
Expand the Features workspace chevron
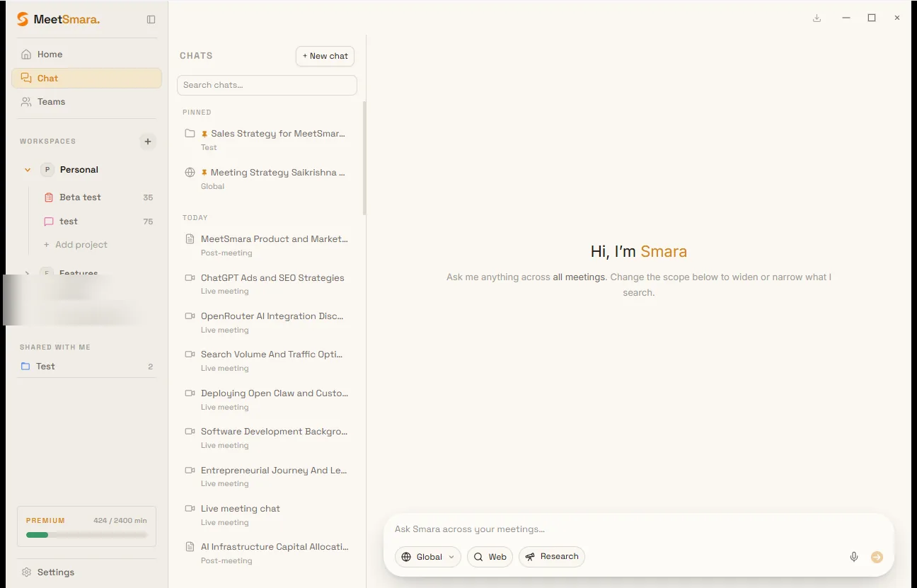28,273
